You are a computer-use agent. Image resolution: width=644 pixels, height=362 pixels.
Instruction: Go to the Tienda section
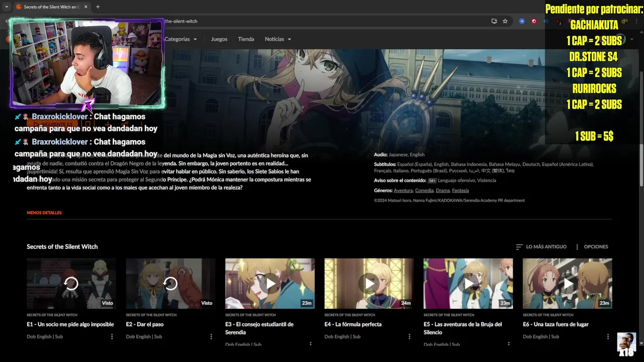pos(246,39)
